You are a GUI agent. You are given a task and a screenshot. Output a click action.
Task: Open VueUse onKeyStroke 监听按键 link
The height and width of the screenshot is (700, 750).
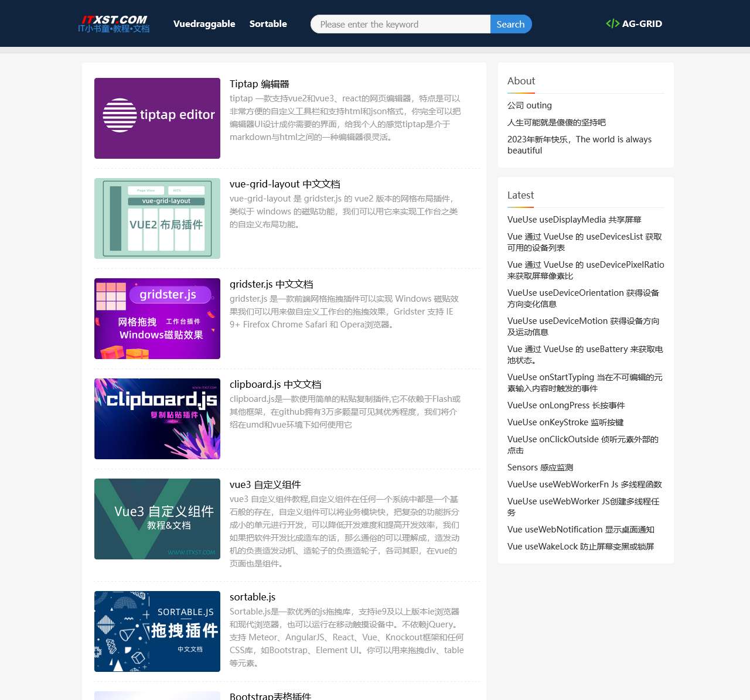coord(565,422)
